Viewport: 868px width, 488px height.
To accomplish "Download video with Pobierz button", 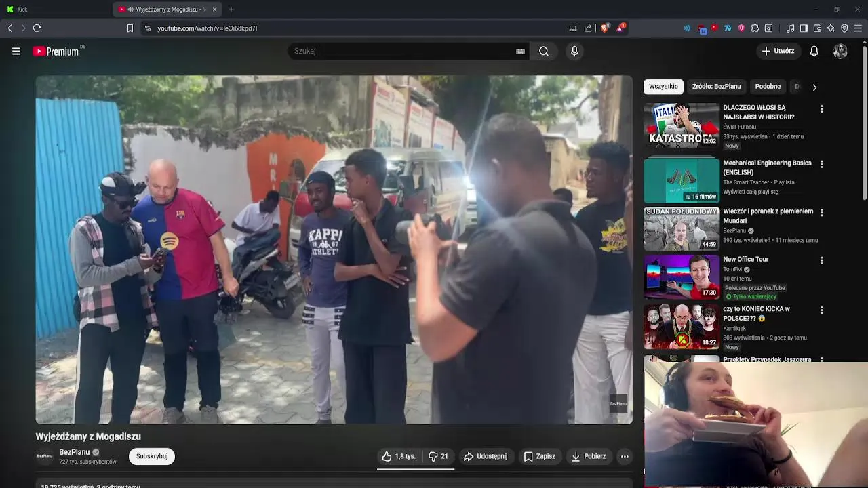I will click(x=589, y=456).
